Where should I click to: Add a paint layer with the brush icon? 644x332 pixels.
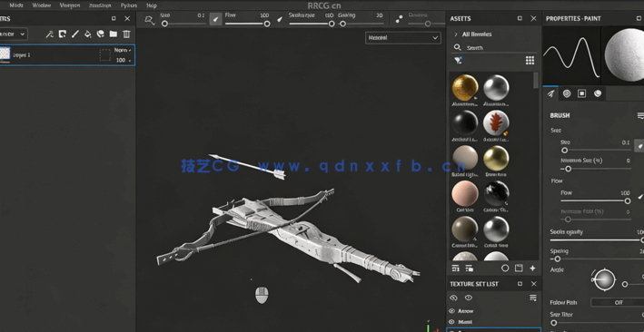click(x=75, y=34)
